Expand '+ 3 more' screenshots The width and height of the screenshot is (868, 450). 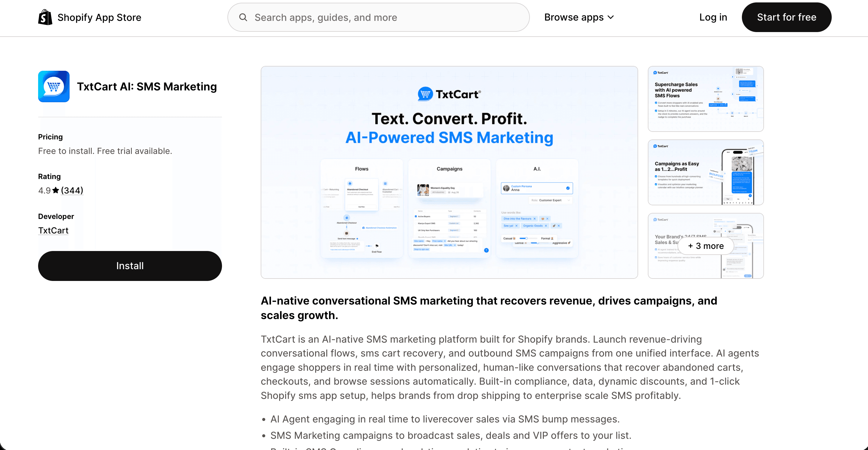pos(706,246)
